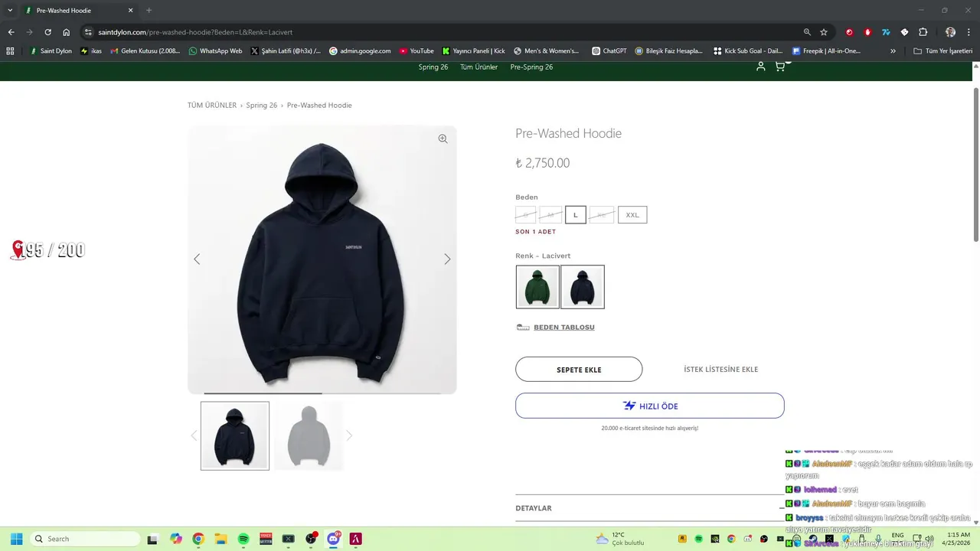Open the browser home page icon
The image size is (980, 551).
point(67,32)
